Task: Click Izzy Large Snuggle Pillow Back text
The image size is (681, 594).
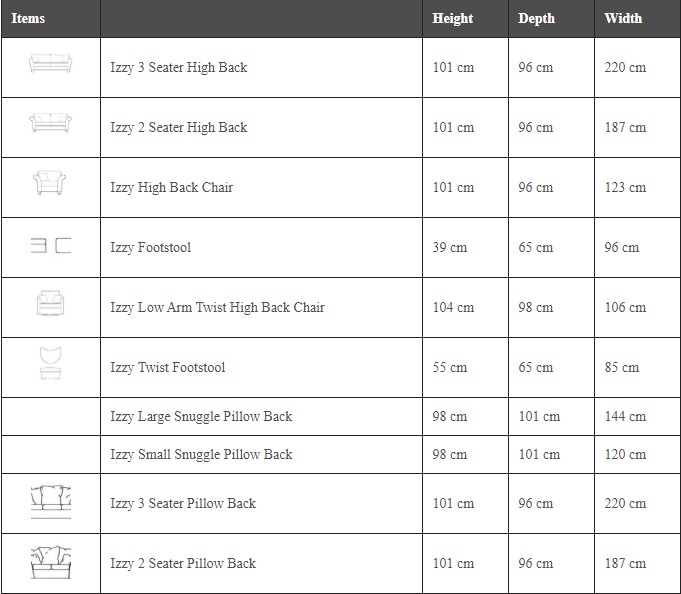Action: 201,416
